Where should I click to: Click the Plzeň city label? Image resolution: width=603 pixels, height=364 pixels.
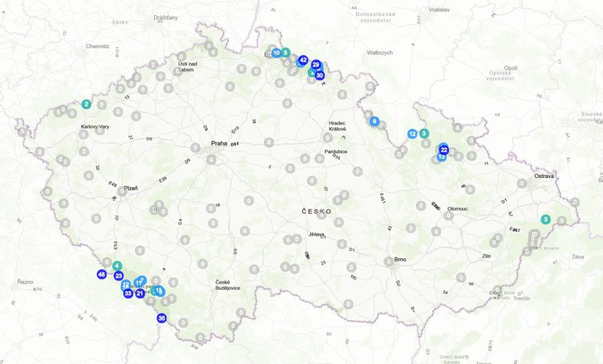click(x=131, y=189)
